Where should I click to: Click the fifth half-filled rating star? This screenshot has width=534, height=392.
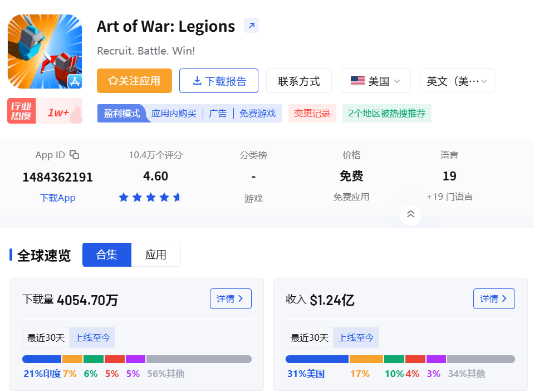177,197
